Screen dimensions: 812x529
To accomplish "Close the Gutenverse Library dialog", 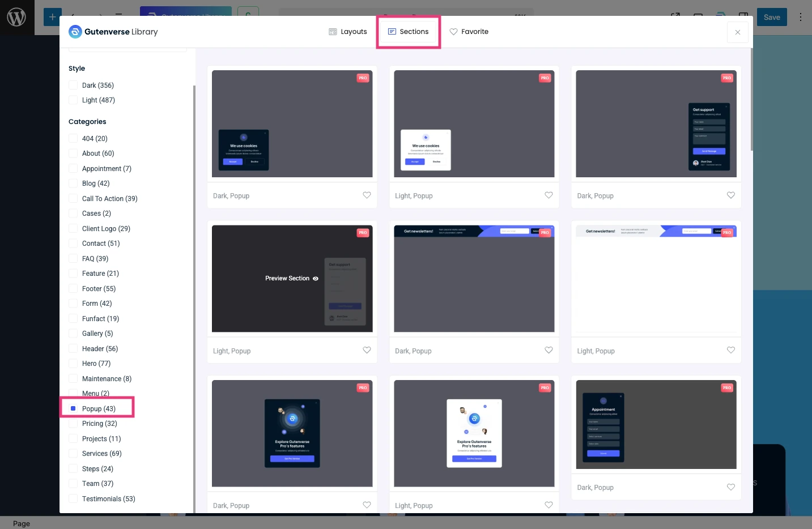I will coord(737,32).
